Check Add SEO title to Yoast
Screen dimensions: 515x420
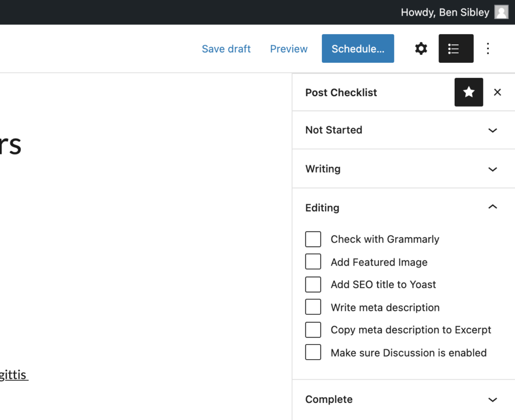tap(313, 284)
